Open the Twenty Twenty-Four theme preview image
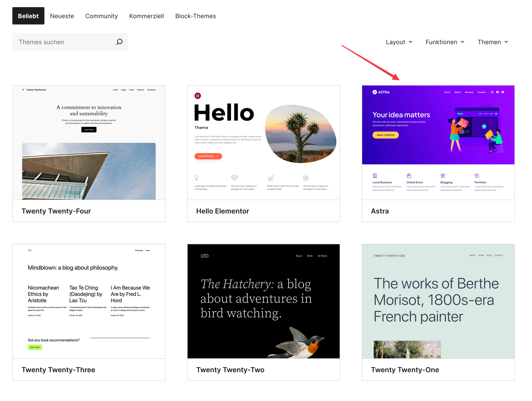The width and height of the screenshot is (532, 401). 89,142
